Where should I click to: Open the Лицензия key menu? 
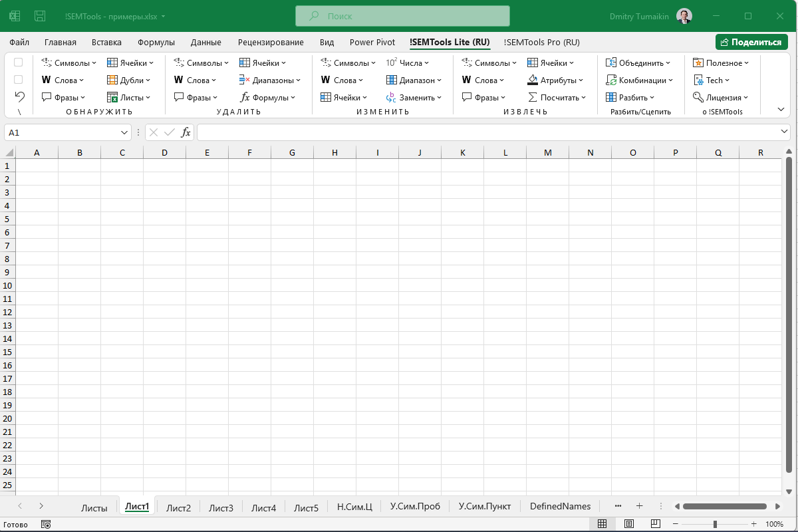(721, 98)
